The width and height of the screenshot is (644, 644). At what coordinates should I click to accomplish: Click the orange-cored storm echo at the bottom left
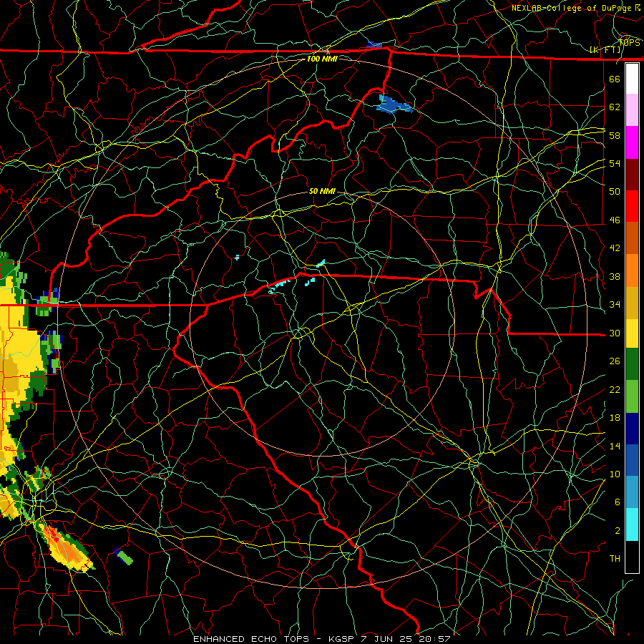(66, 549)
